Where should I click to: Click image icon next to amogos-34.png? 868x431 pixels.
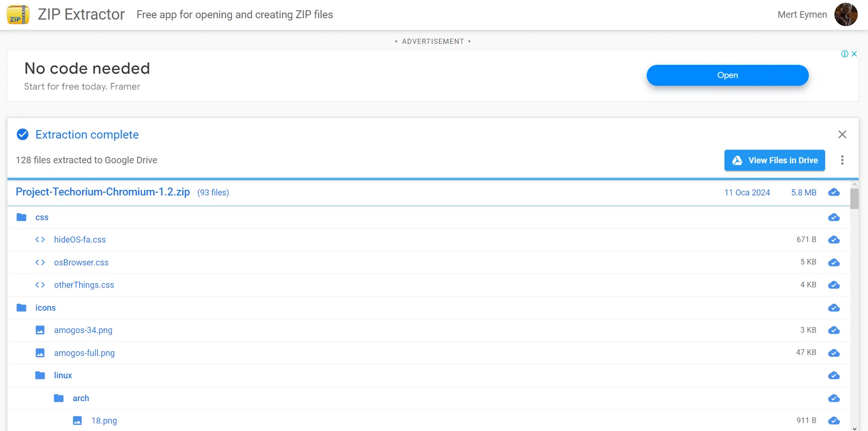pyautogui.click(x=40, y=330)
